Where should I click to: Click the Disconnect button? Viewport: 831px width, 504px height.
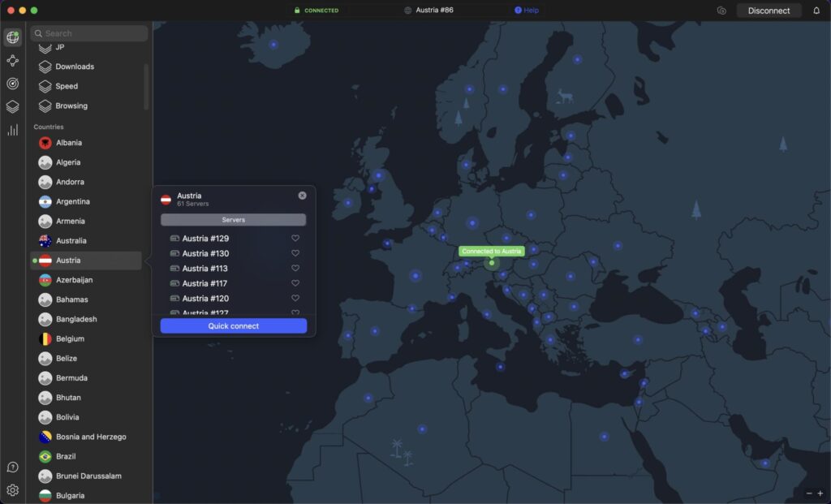point(769,11)
